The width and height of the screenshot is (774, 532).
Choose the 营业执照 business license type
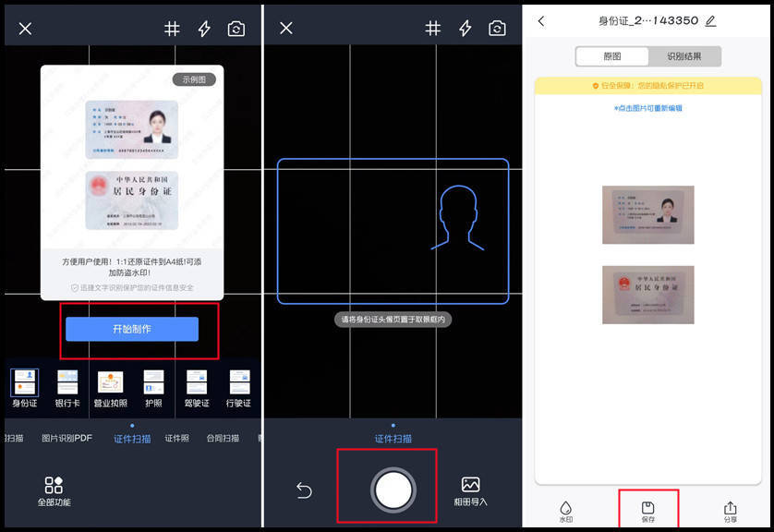click(x=110, y=388)
